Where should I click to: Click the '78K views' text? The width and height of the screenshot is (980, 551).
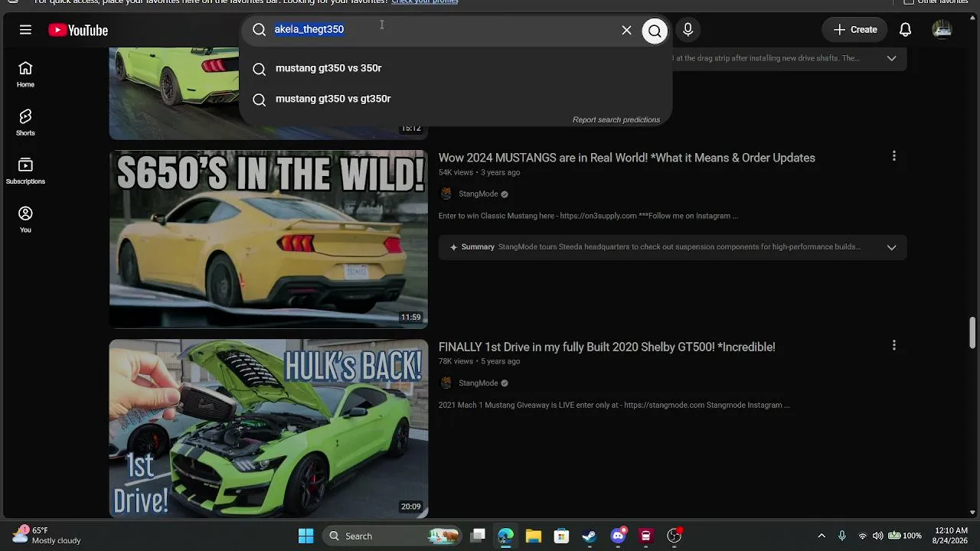(x=456, y=362)
